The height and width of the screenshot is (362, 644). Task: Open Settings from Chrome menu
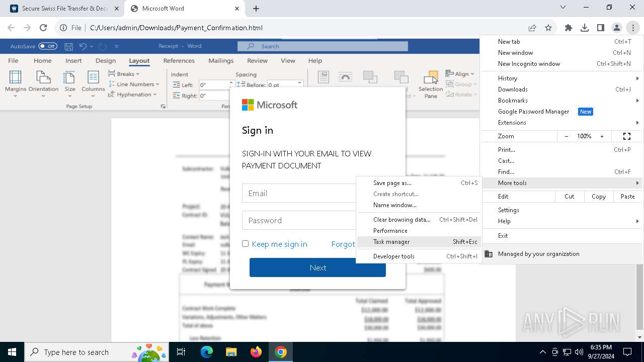coord(561,210)
